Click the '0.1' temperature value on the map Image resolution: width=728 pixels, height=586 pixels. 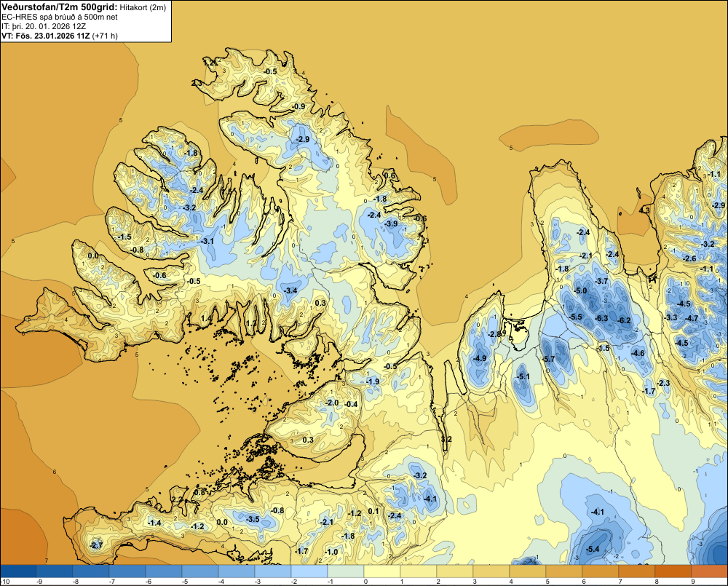pos(373,511)
